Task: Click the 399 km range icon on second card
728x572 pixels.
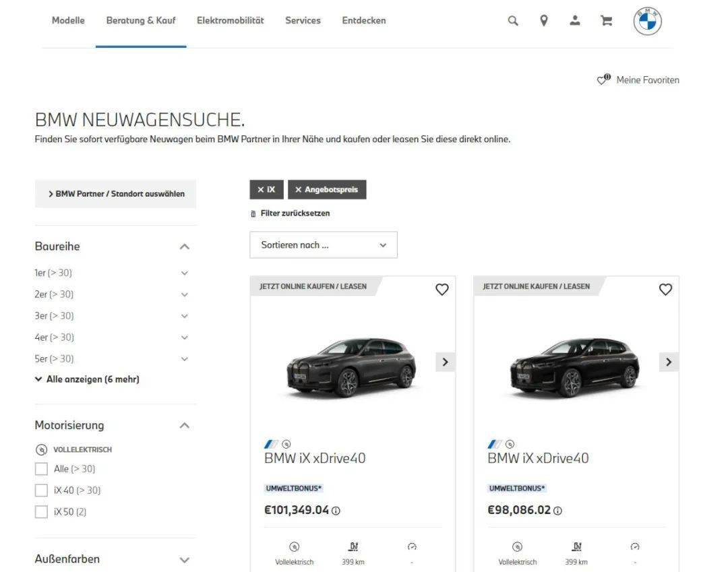Action: click(576, 546)
